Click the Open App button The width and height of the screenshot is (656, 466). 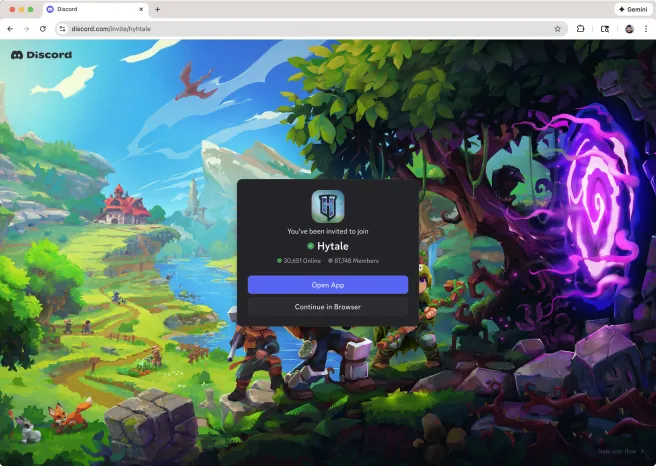[328, 285]
